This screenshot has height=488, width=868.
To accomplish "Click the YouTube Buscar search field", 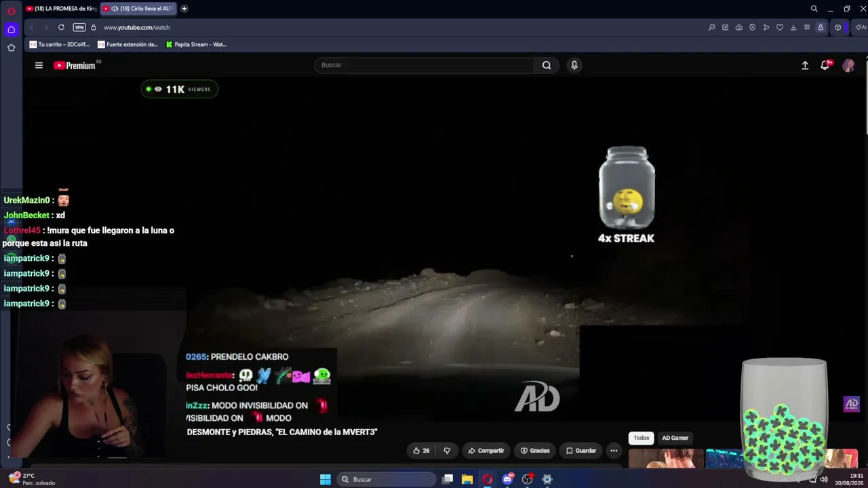I will 424,65.
